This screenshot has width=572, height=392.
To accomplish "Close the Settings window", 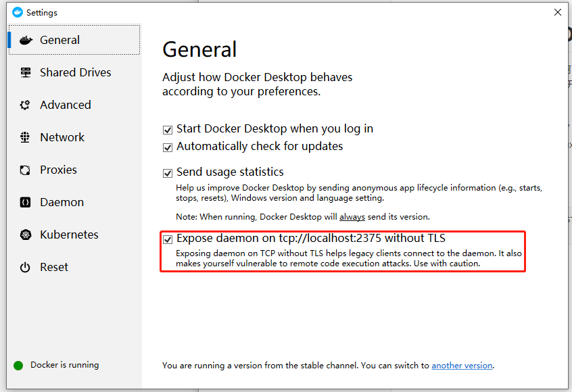I will 558,12.
